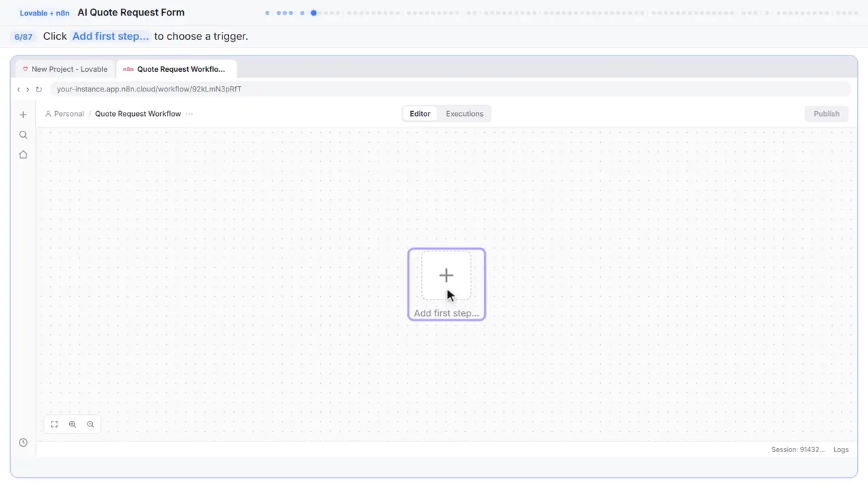Zoom out on the workflow canvas

point(90,424)
